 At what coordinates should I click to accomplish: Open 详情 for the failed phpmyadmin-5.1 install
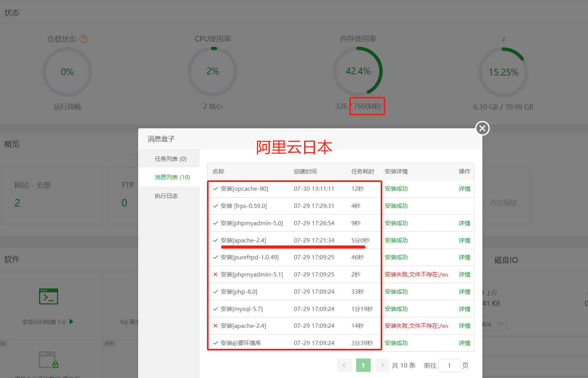464,275
